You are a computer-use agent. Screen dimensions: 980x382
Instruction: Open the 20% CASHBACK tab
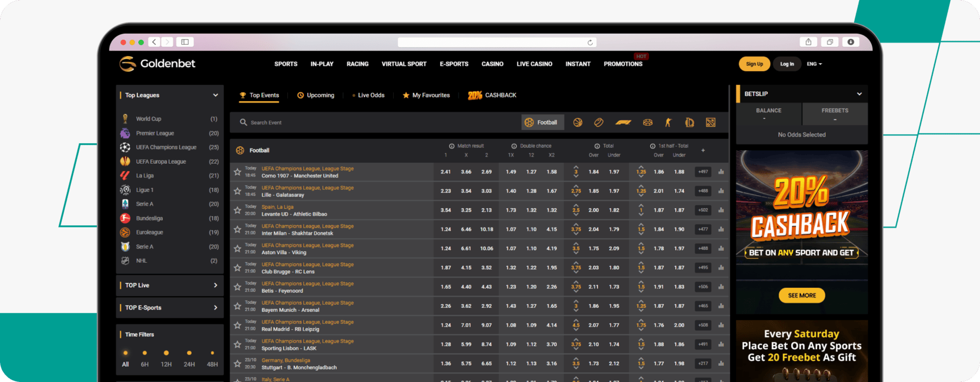pyautogui.click(x=492, y=95)
